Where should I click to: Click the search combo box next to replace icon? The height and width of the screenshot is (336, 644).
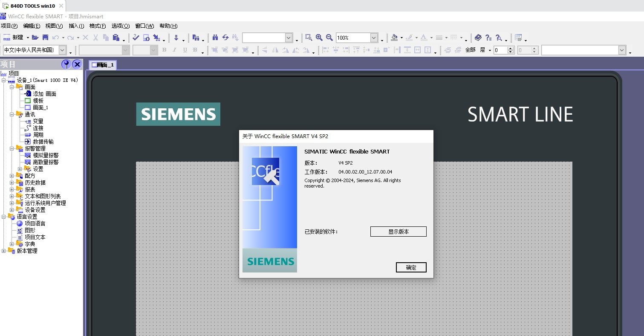[267, 38]
